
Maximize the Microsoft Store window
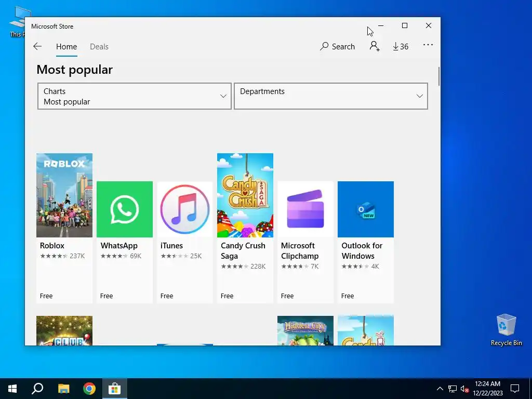404,26
